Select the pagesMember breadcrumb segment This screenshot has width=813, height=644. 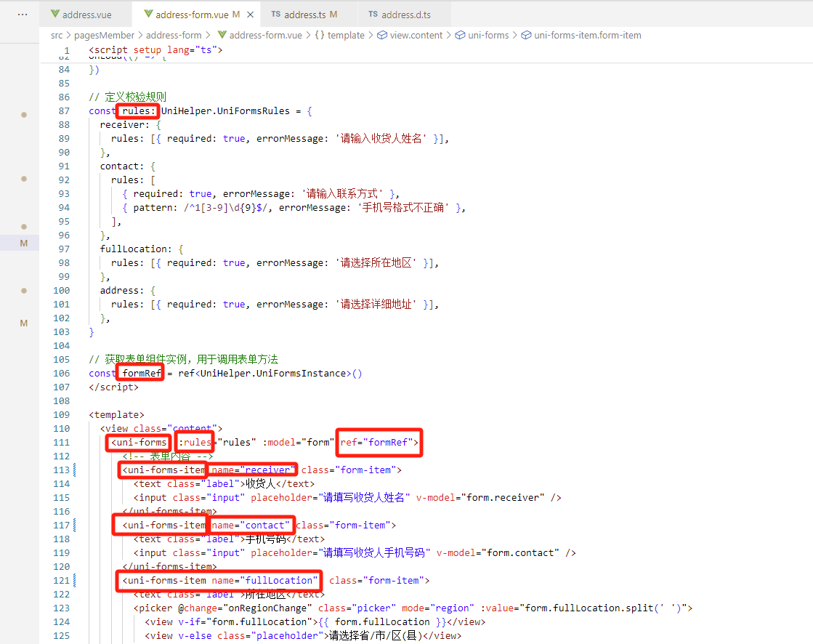104,36
